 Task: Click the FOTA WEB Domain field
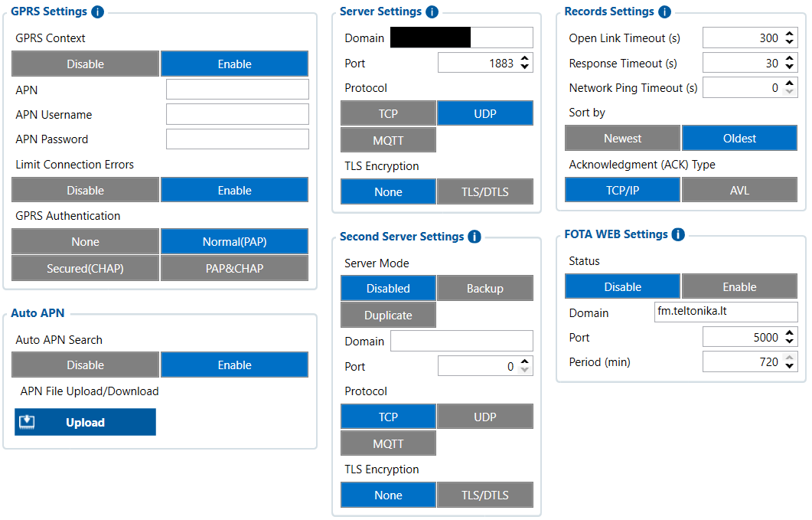pos(726,312)
